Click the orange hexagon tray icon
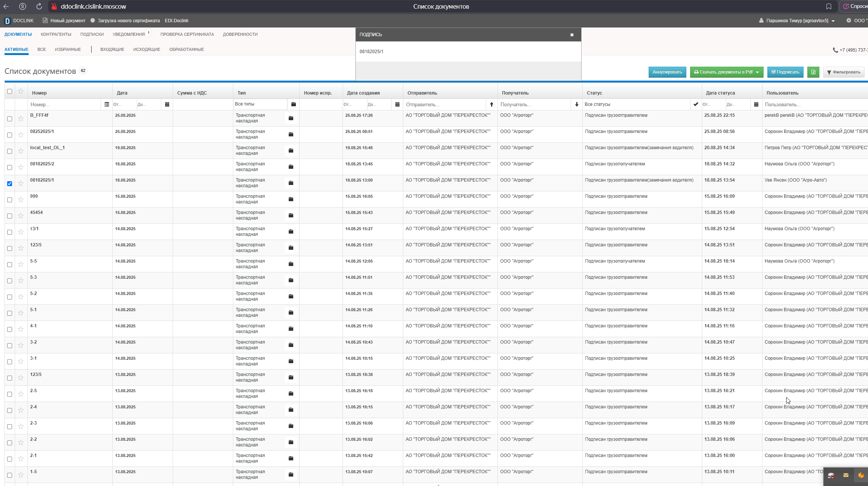This screenshot has width=868, height=486. tap(861, 475)
